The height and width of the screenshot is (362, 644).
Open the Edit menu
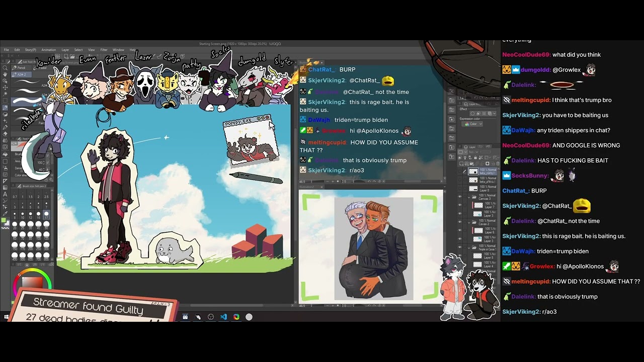point(17,50)
